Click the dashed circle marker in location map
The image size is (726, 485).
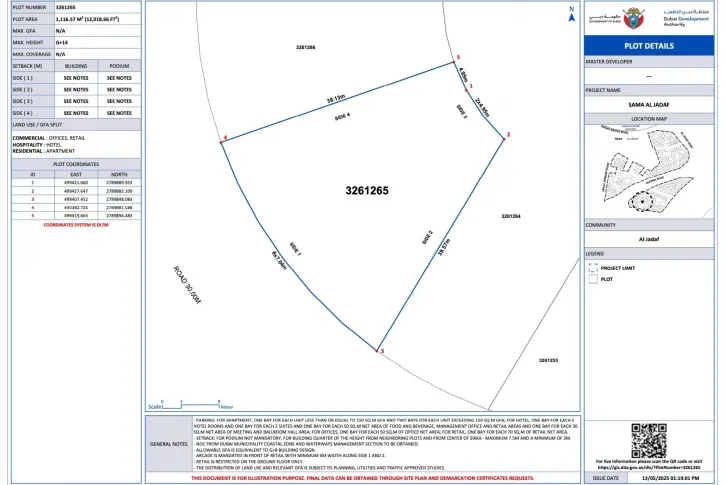[640, 201]
